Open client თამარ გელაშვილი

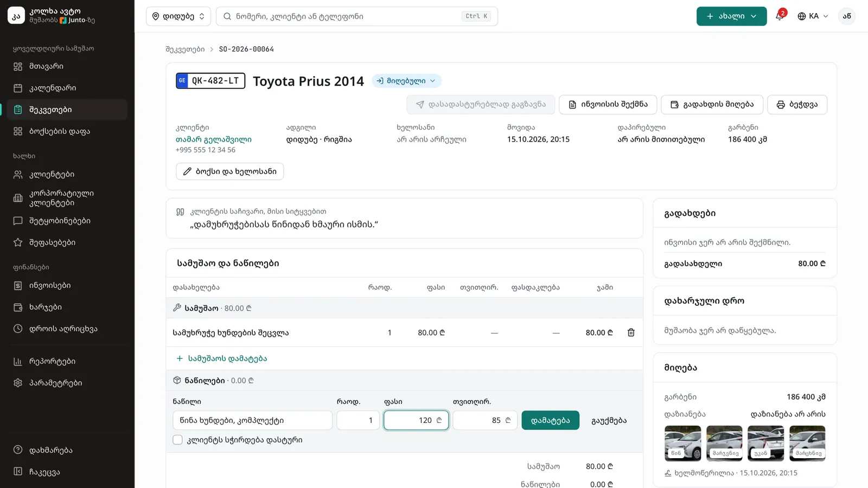[214, 139]
